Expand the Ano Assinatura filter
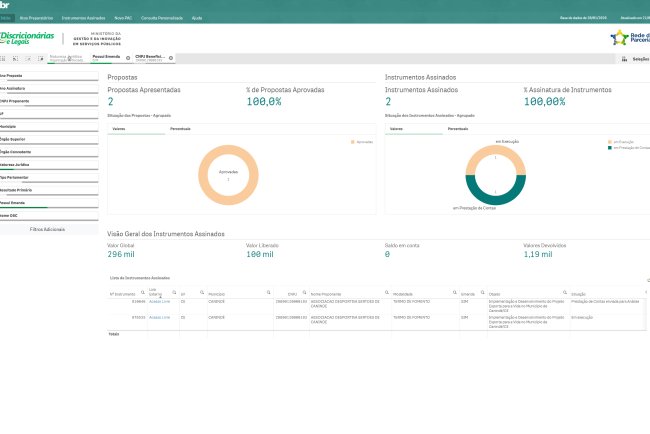Image resolution: width=650 pixels, height=434 pixels. click(x=49, y=89)
